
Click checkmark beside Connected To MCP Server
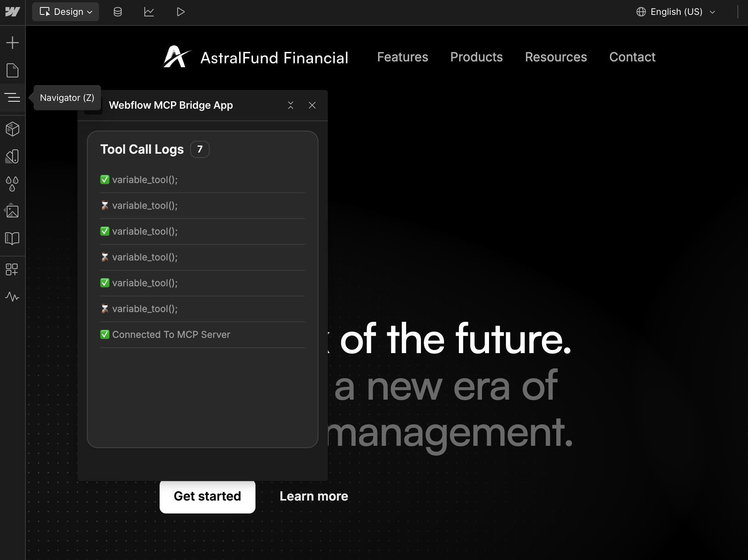[x=104, y=335]
